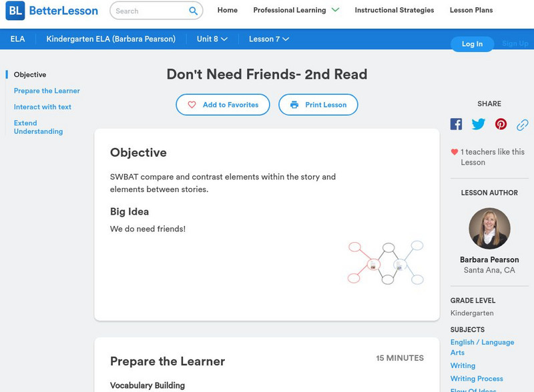Jump to Extend Understanding section
This screenshot has width=534, height=392.
(38, 127)
